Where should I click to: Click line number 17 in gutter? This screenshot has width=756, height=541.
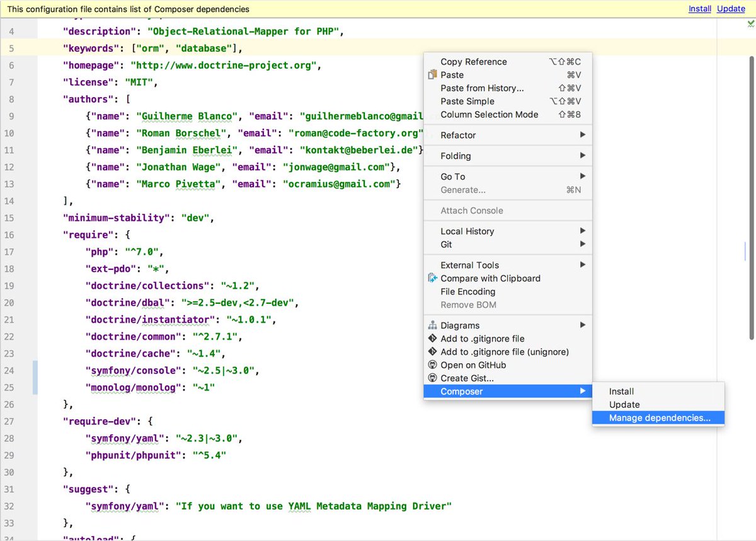tap(9, 252)
